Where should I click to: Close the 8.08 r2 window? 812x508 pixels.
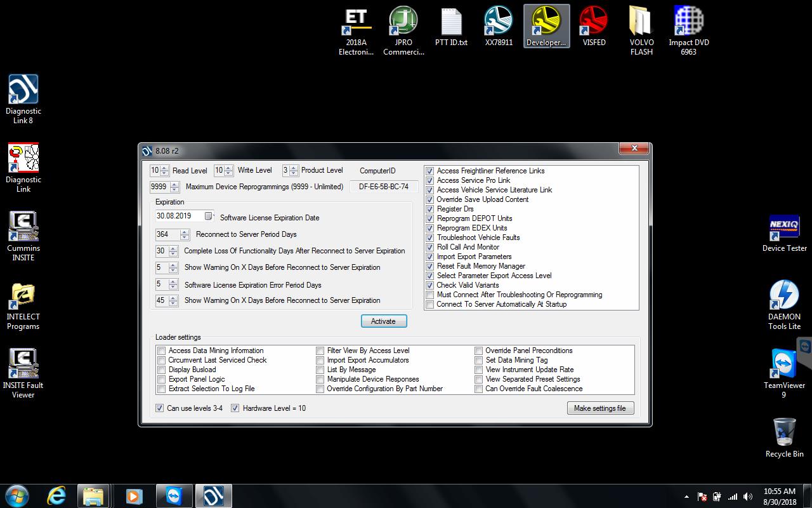[x=634, y=149]
